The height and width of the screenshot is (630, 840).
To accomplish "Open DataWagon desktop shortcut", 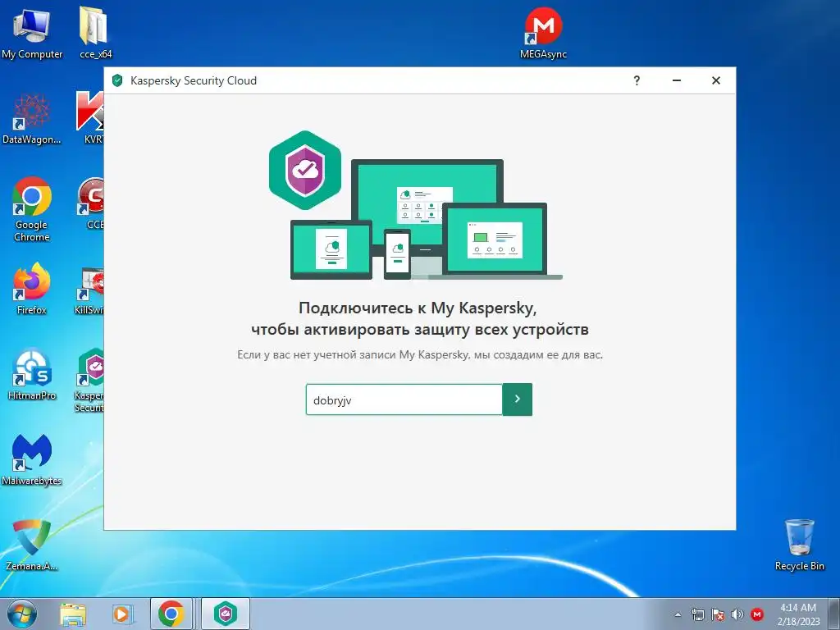I will [32, 119].
